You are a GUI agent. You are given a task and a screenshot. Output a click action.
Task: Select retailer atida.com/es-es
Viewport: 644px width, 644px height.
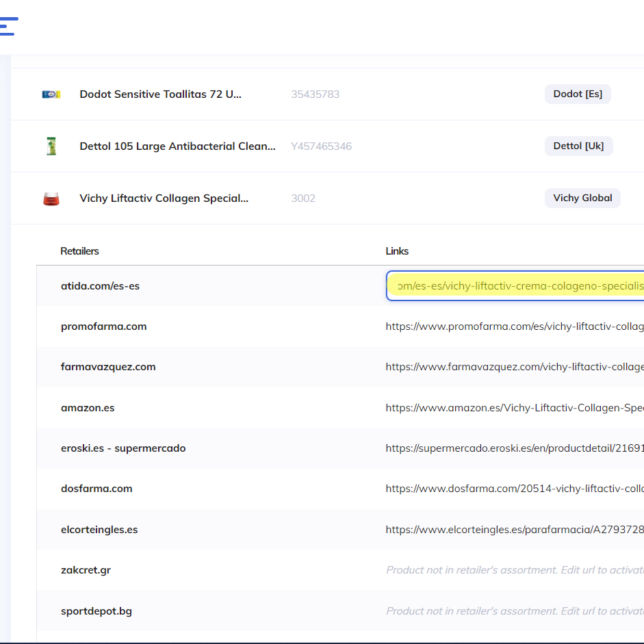pyautogui.click(x=100, y=286)
